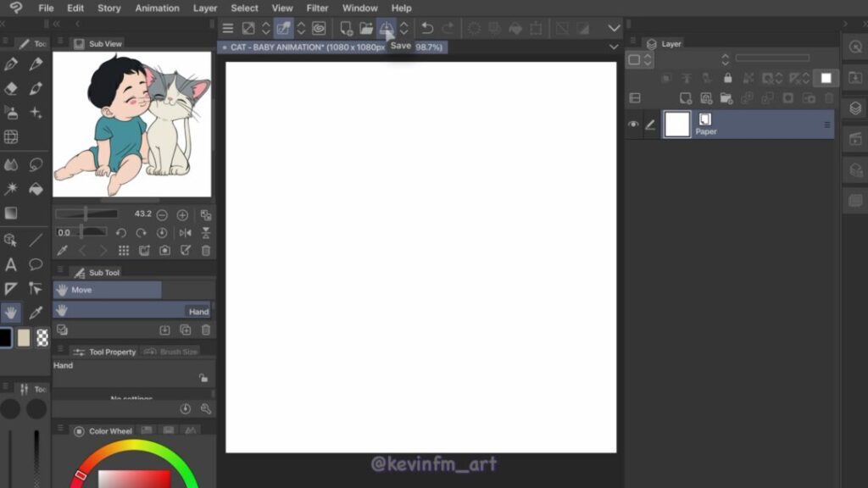Click the zoom in plus icon in Sub View

[x=182, y=215]
